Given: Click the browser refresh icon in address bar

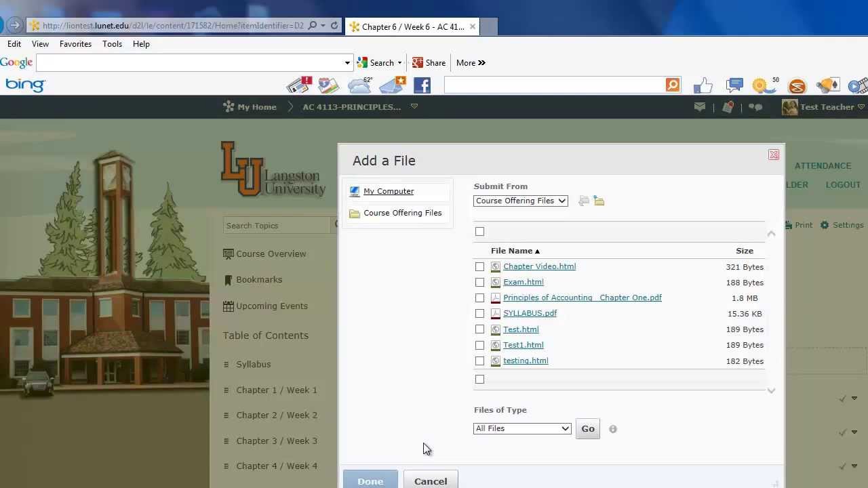Looking at the screenshot, I should pyautogui.click(x=334, y=26).
